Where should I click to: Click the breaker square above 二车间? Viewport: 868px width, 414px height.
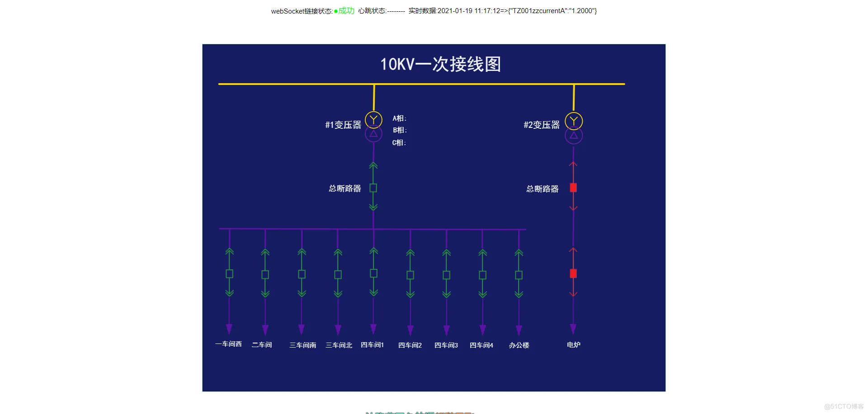pos(265,274)
